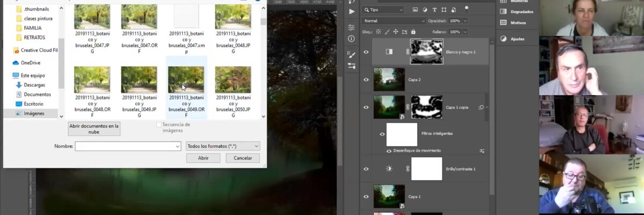
Task: Open the Actions play panel icon
Action: pyautogui.click(x=352, y=11)
